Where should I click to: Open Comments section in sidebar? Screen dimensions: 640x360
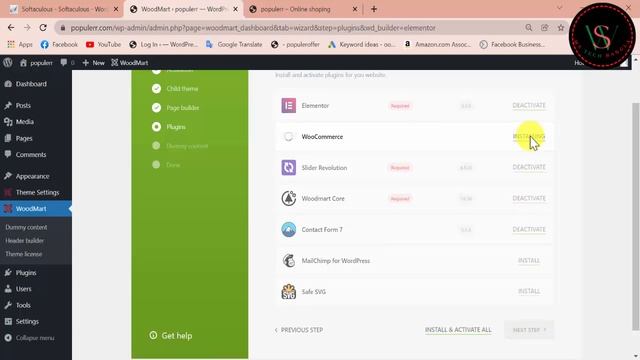(31, 155)
